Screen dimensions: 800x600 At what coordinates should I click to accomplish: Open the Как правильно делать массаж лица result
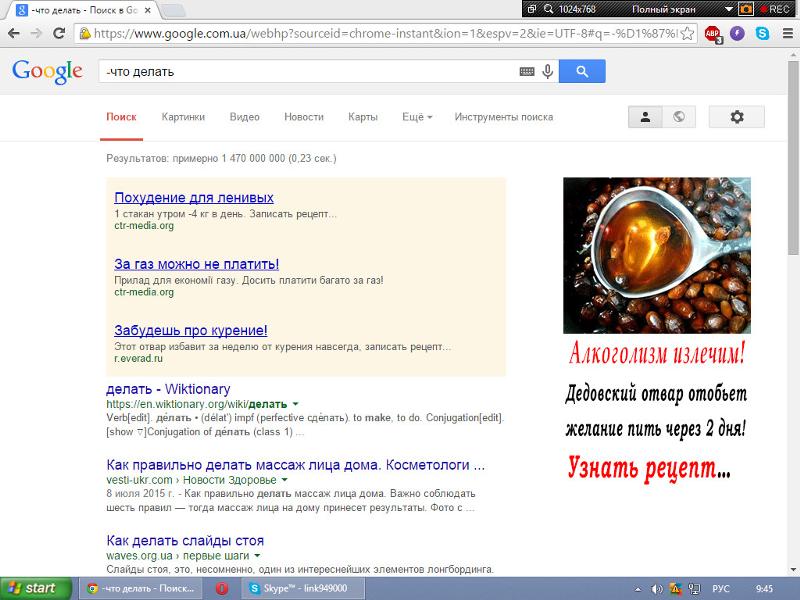[x=295, y=465]
